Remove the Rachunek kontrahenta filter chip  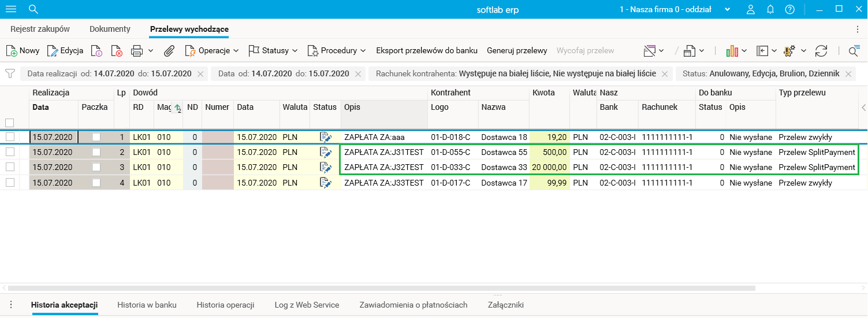pos(664,74)
